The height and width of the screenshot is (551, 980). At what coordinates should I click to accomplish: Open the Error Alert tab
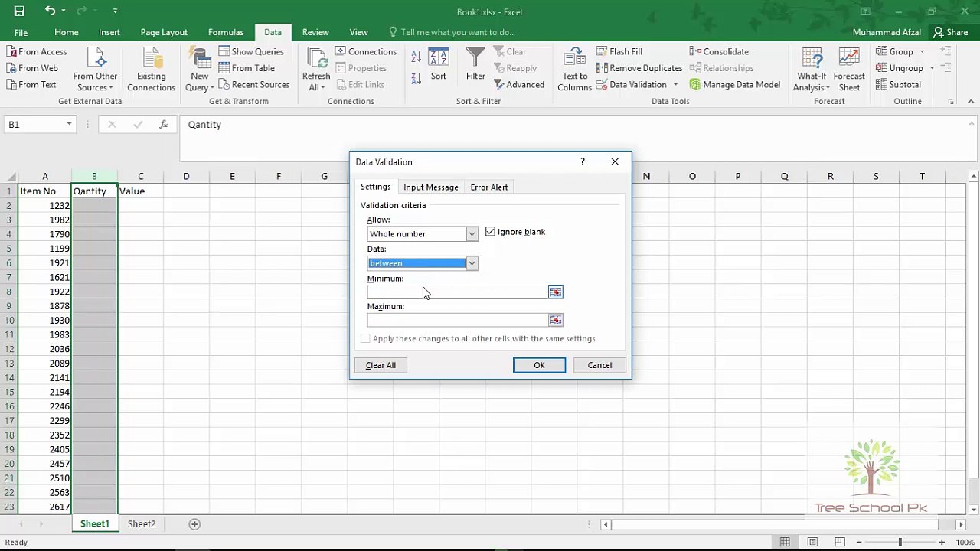488,187
